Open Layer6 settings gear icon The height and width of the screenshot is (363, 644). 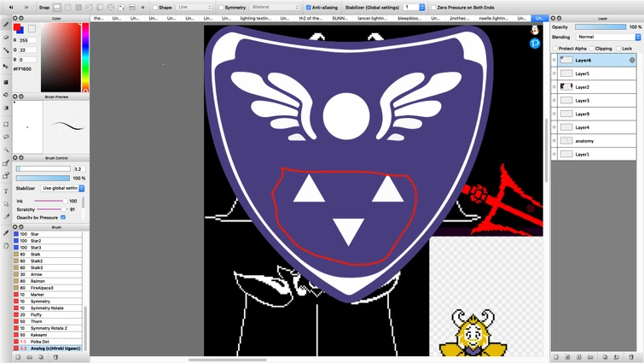[632, 60]
